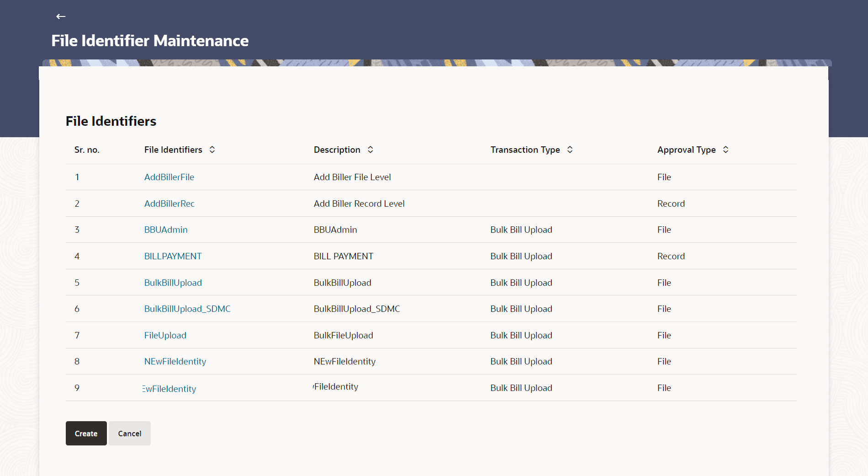The image size is (868, 476).
Task: Open the BILLPAYMENT identifier
Action: [173, 256]
